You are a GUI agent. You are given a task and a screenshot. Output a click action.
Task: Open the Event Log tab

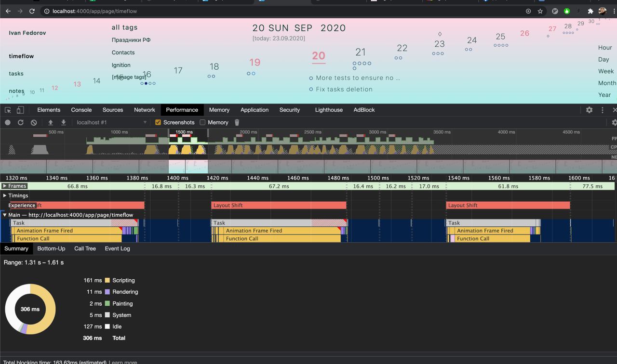pos(117,249)
